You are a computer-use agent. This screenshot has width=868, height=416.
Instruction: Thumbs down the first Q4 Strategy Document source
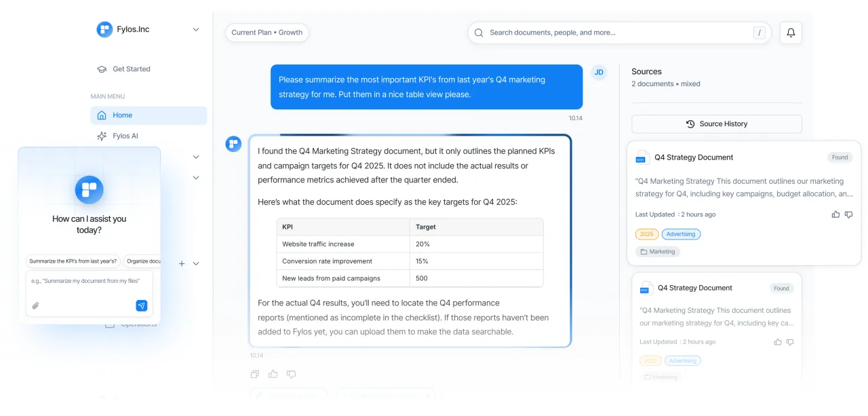848,214
